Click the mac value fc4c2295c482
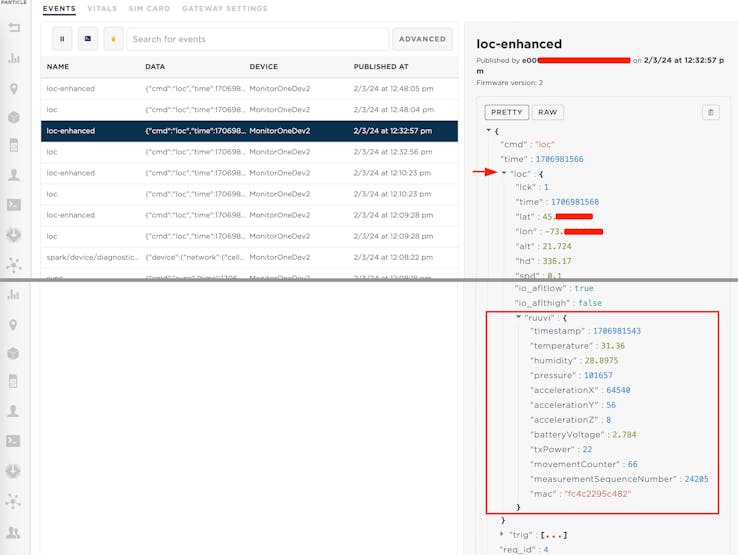The height and width of the screenshot is (555, 738). point(598,494)
